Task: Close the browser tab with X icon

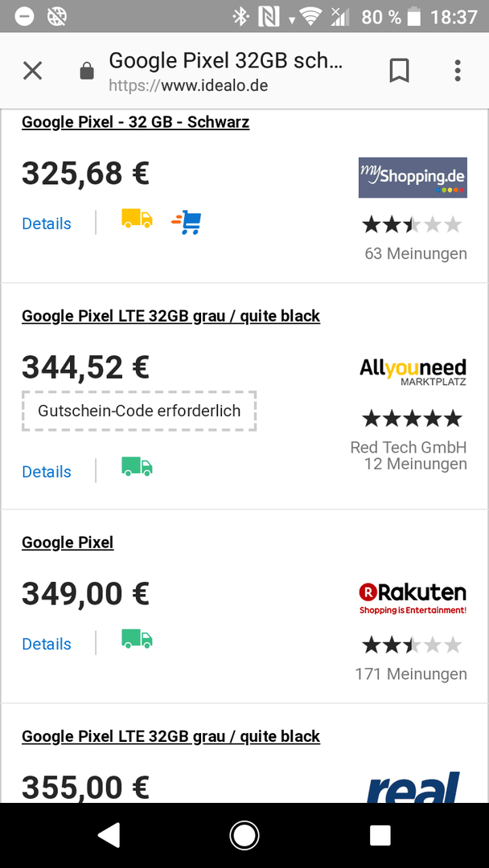Action: pyautogui.click(x=33, y=71)
